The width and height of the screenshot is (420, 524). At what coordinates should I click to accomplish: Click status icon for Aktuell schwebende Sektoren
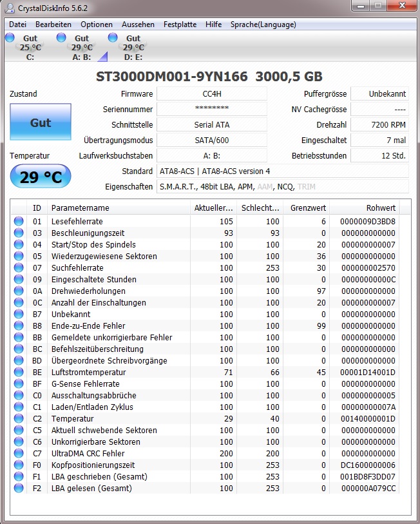pos(19,430)
